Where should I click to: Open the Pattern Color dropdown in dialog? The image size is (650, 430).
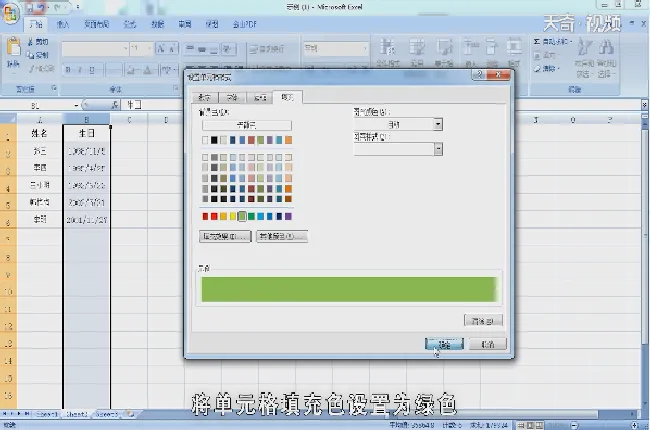click(x=438, y=124)
